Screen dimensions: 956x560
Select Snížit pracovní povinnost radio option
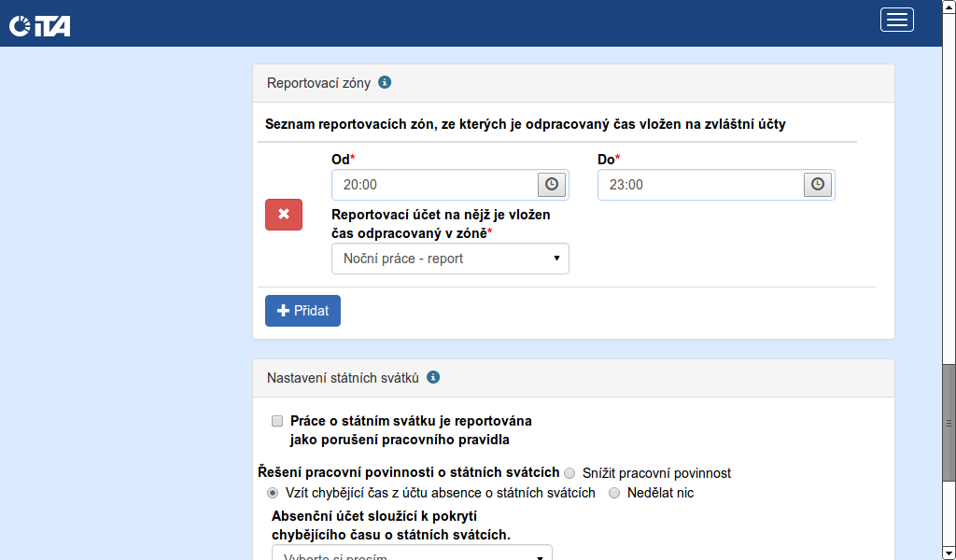coord(569,473)
